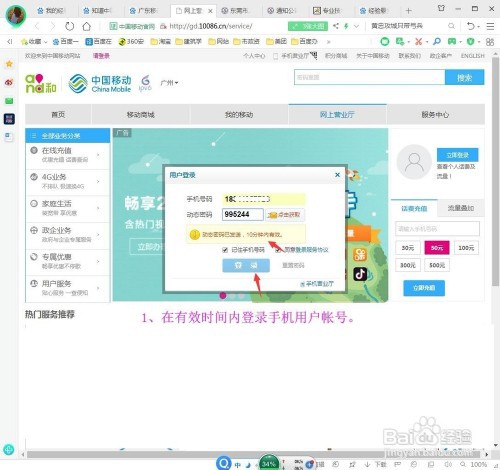Switch to the 流量叠加 tab
The image size is (500, 470).
[x=461, y=208]
